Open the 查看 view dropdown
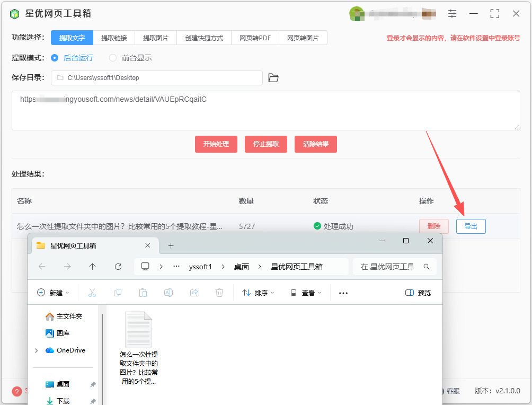This screenshot has height=405, width=532. (x=306, y=293)
